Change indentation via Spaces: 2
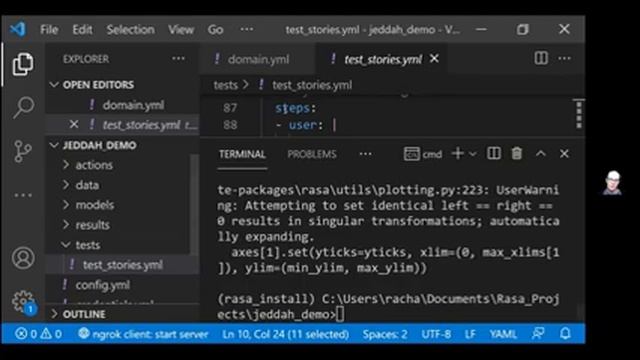The image size is (640, 360). tap(384, 334)
